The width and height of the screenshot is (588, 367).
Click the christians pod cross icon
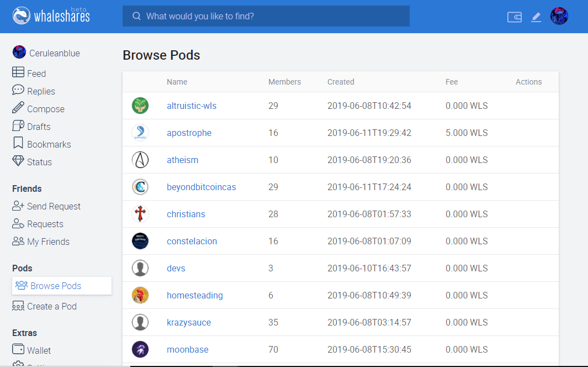[x=140, y=214]
